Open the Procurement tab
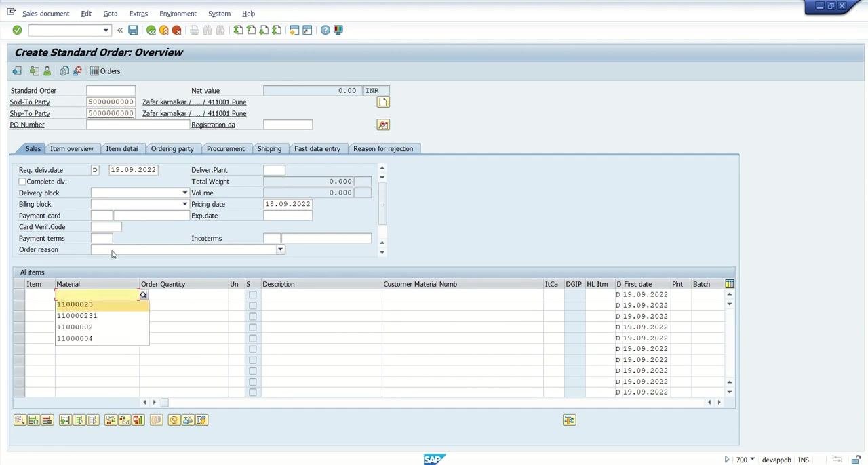The width and height of the screenshot is (868, 465). (x=226, y=148)
